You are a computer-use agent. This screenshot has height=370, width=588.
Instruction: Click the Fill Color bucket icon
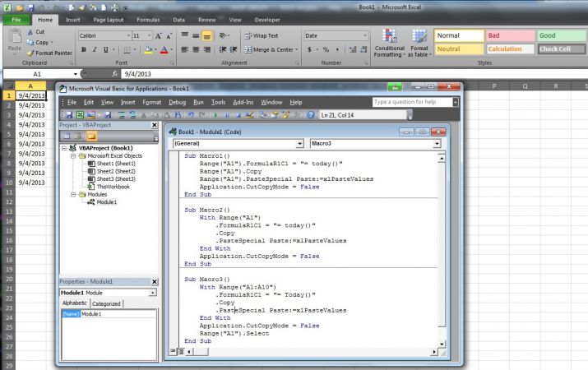click(x=149, y=50)
